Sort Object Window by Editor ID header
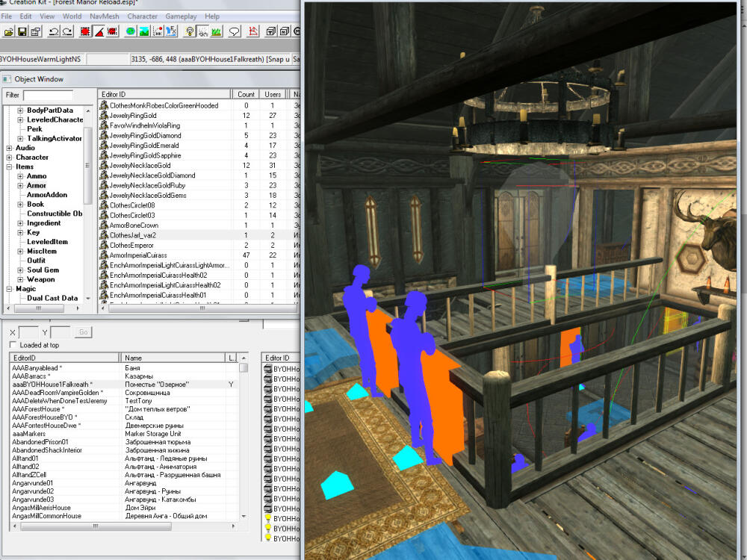The height and width of the screenshot is (560, 747). pyautogui.click(x=165, y=94)
